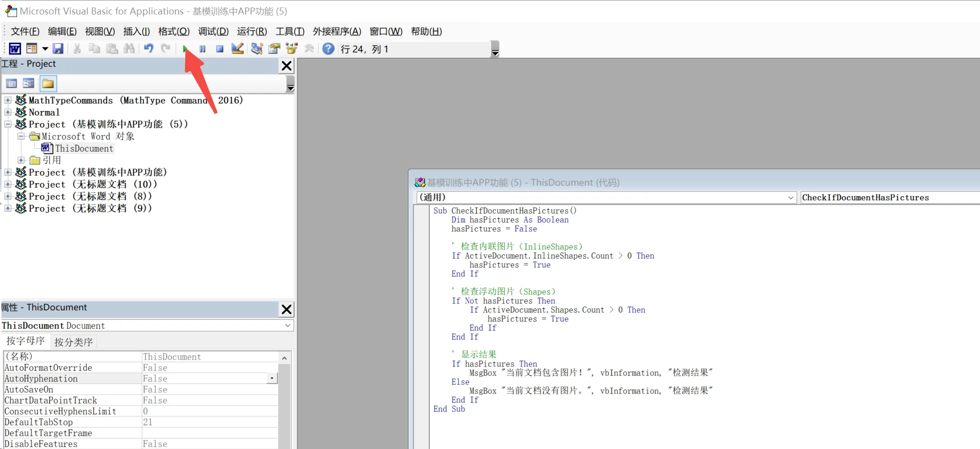Open the ThisDocument Document object dropdown
Screen dimensions: 980x449
288,325
